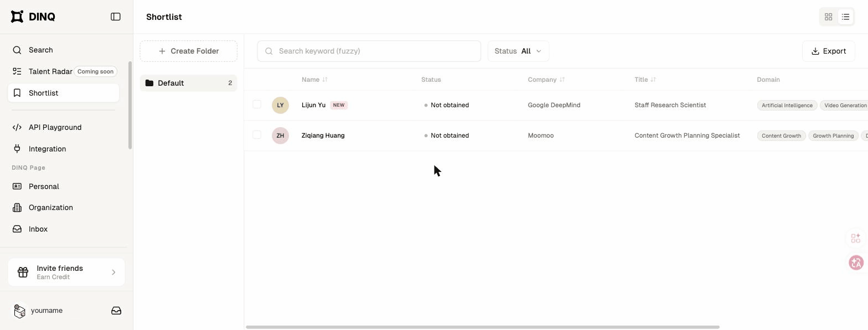
Task: Expand Invite friends chevron
Action: (x=113, y=272)
